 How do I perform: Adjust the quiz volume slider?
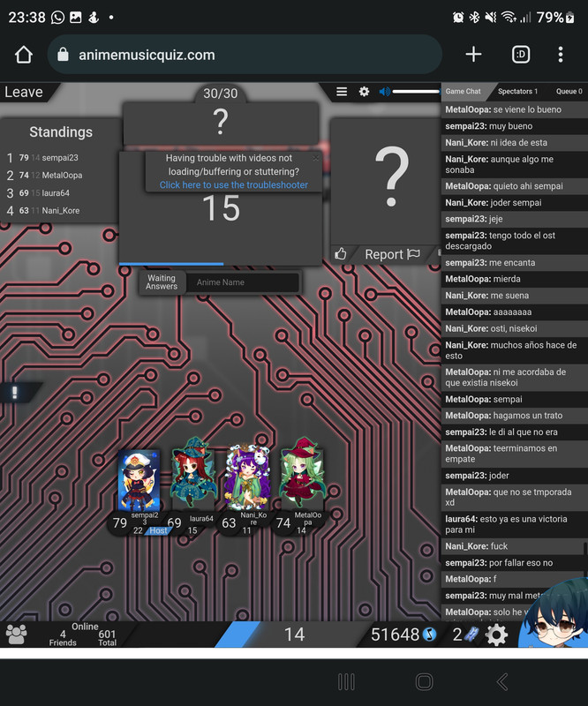416,92
